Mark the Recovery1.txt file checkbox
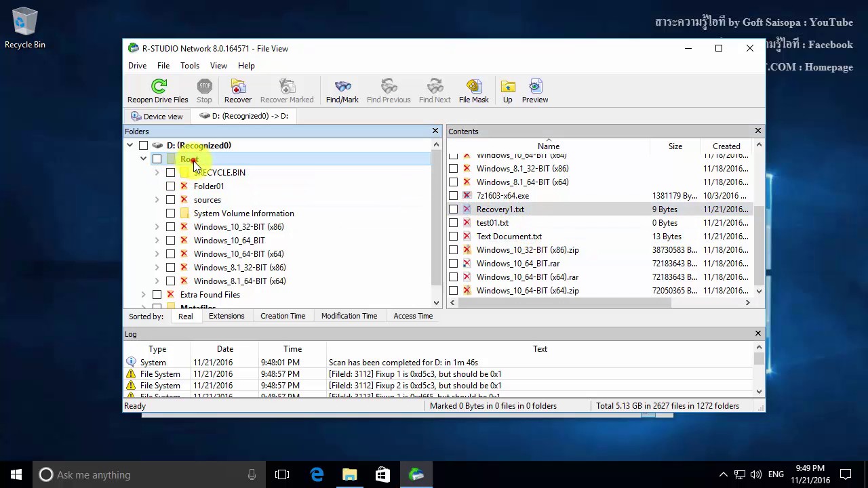 pos(453,209)
